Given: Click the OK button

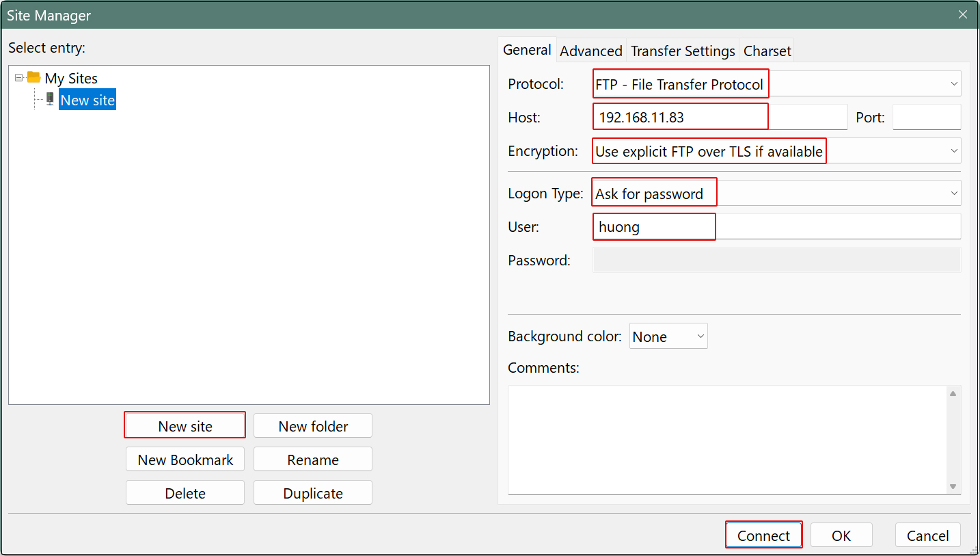Looking at the screenshot, I should click(841, 535).
